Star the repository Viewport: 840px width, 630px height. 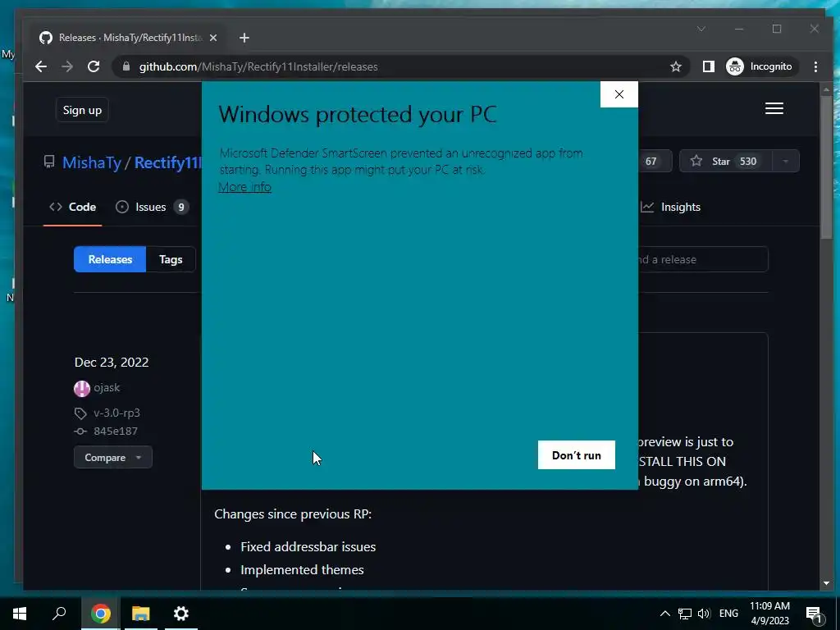pyautogui.click(x=725, y=162)
